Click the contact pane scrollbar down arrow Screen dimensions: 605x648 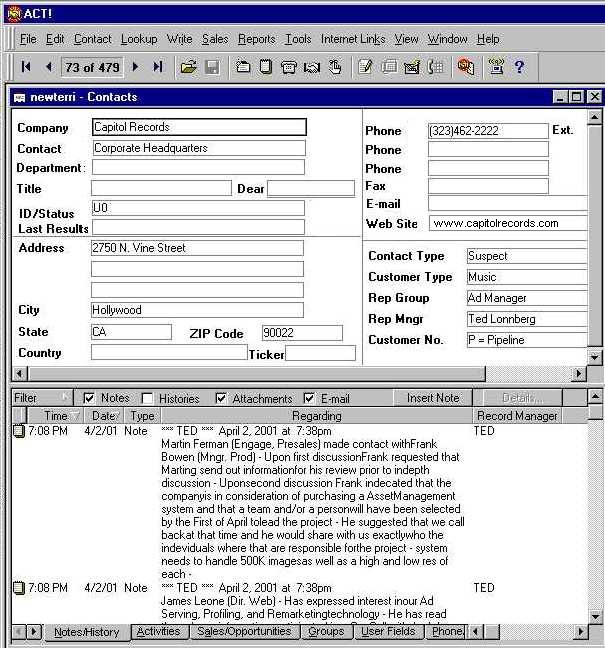[x=594, y=356]
